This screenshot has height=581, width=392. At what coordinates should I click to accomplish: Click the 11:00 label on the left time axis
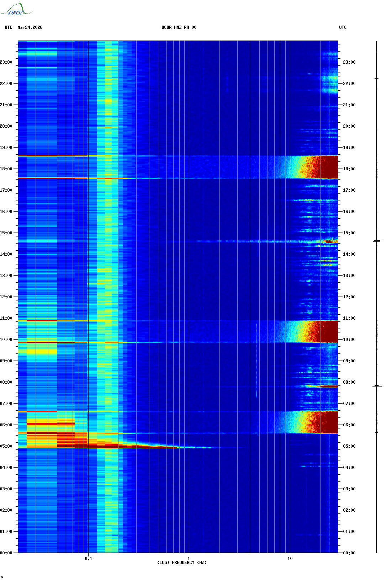pyautogui.click(x=6, y=318)
